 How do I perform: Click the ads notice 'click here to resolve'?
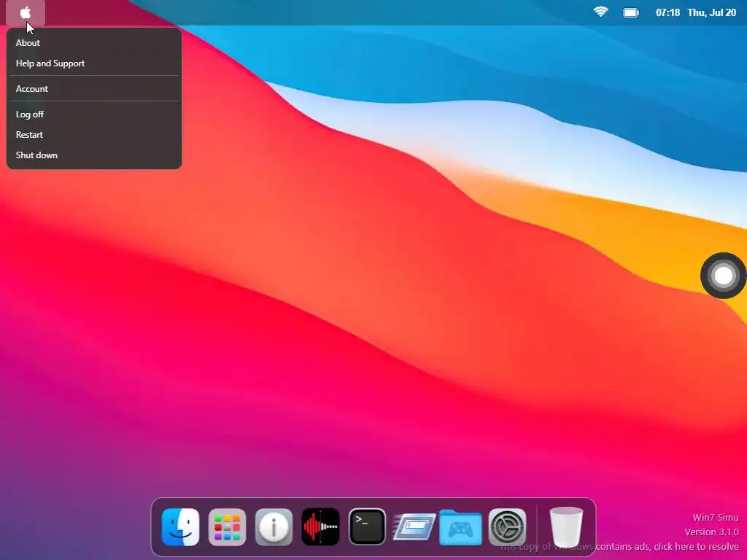pyautogui.click(x=696, y=547)
